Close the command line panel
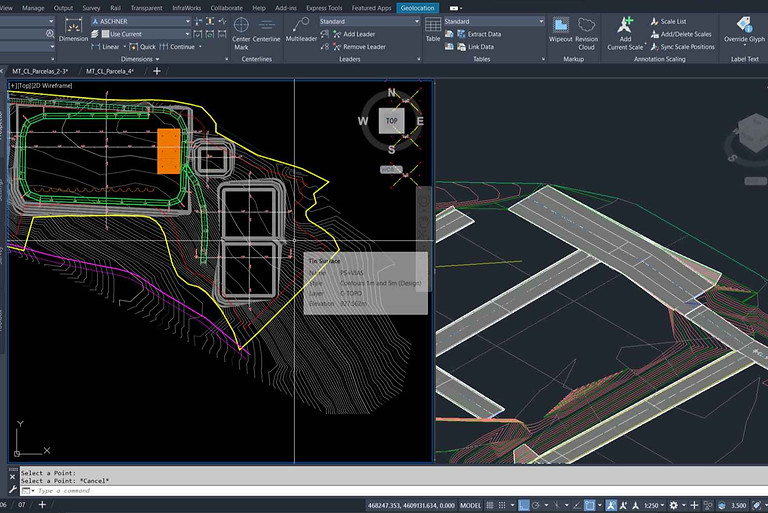This screenshot has width=768, height=513. tap(13, 477)
